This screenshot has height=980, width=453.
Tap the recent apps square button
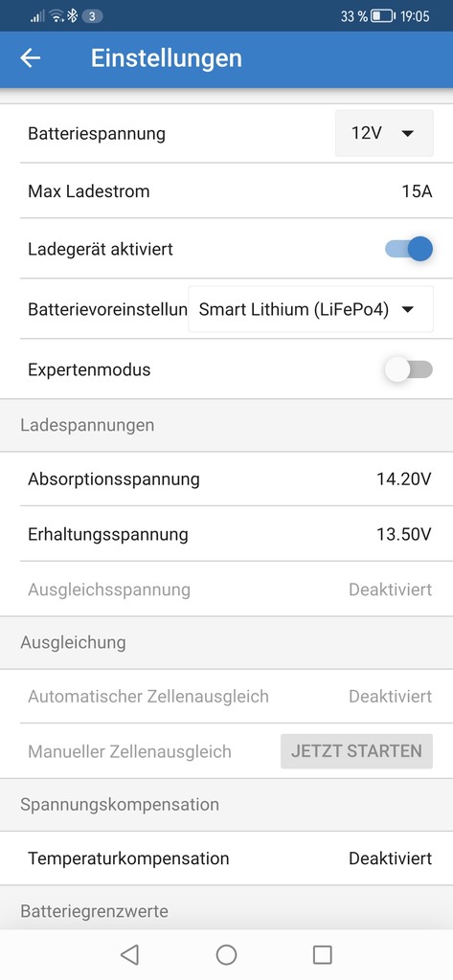coord(322,954)
